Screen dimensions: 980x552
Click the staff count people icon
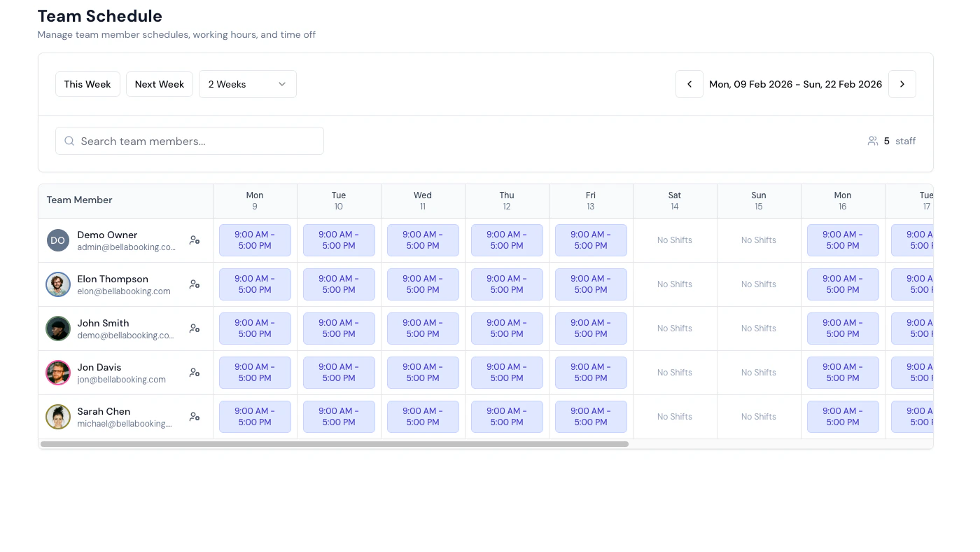coord(873,141)
